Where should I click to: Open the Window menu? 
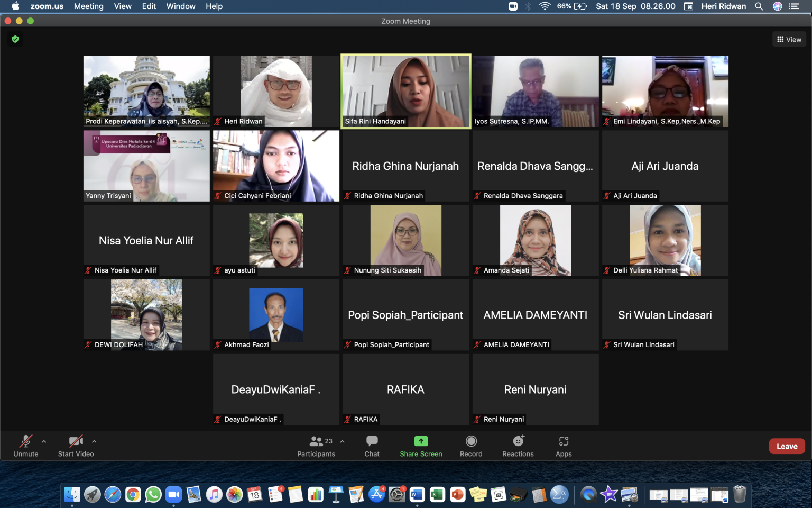[181, 6]
